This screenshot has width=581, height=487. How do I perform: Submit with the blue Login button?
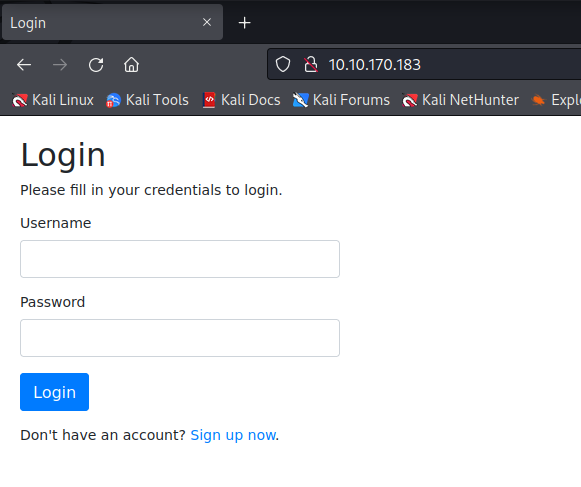tap(54, 392)
